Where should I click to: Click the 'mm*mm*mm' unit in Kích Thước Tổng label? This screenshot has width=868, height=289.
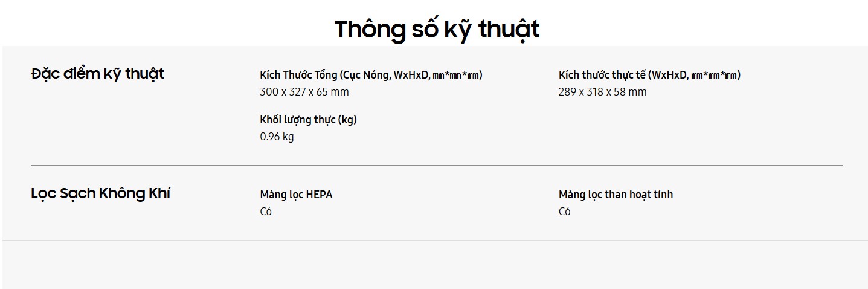pos(456,76)
